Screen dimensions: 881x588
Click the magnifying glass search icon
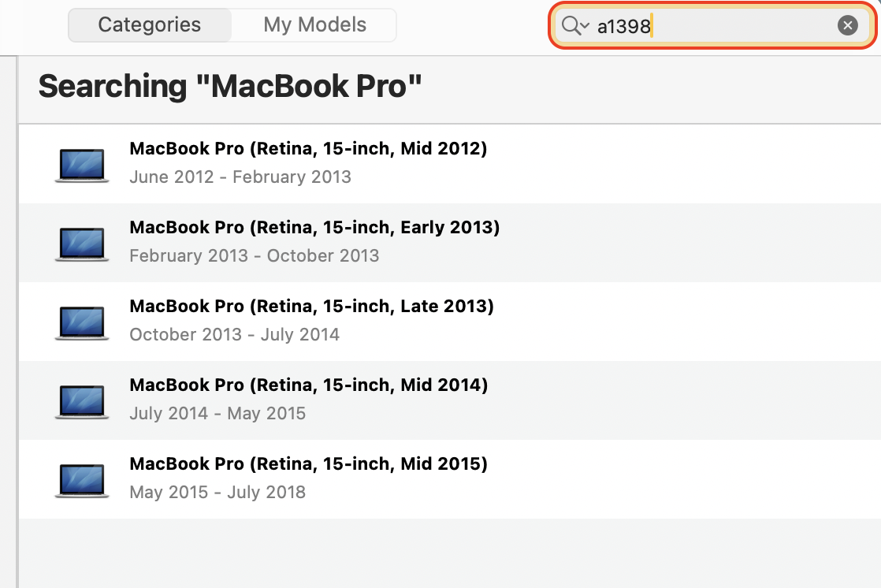571,24
